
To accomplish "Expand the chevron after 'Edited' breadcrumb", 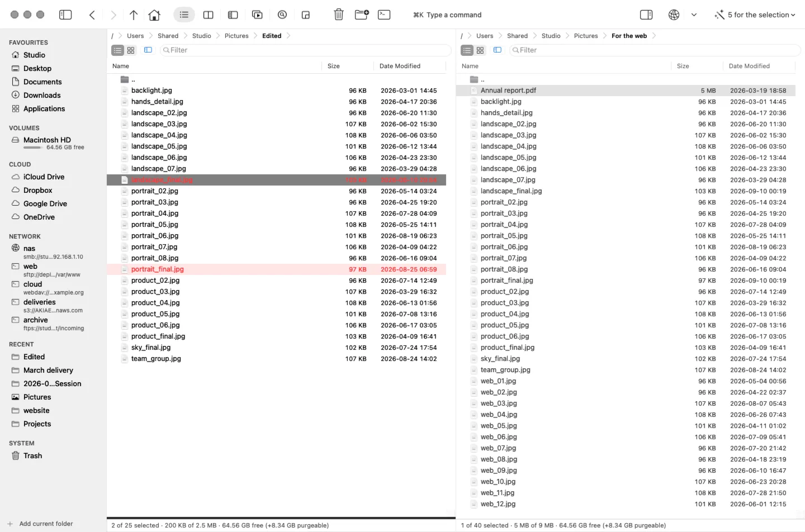I will [x=288, y=36].
